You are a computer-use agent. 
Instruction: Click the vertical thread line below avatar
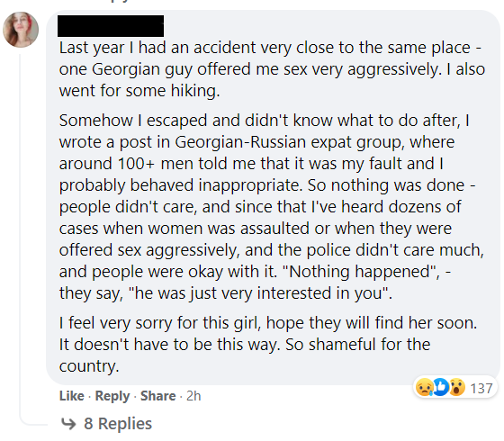(20, 238)
